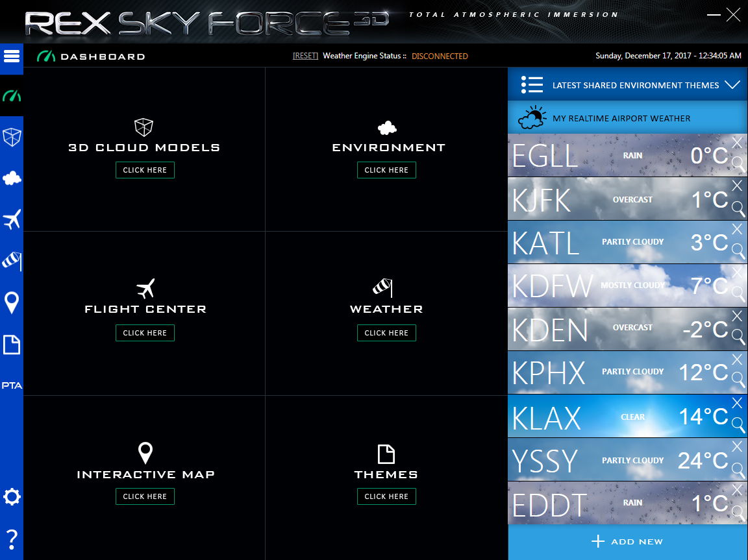The width and height of the screenshot is (748, 560).
Task: Remove KATL airport with its X
Action: coord(737,229)
